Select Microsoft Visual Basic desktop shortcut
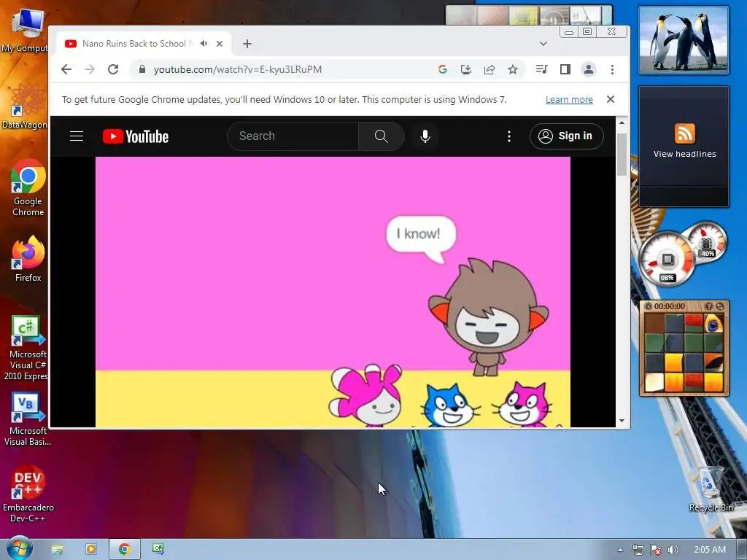The width and height of the screenshot is (747, 560). (x=27, y=419)
